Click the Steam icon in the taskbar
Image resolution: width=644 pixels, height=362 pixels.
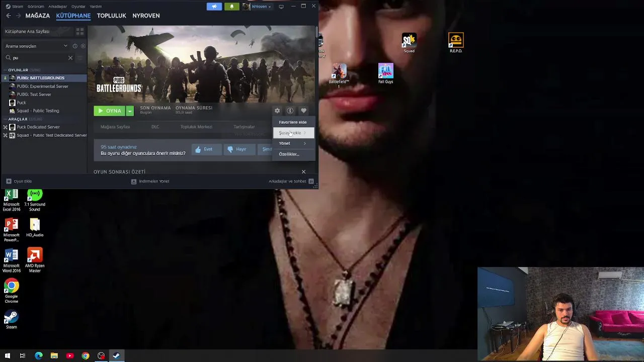116,355
